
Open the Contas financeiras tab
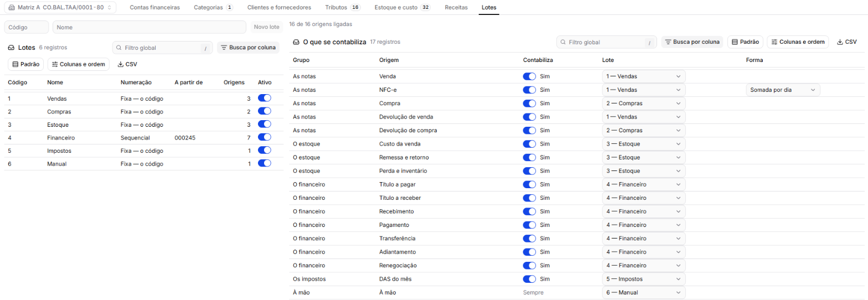(154, 8)
